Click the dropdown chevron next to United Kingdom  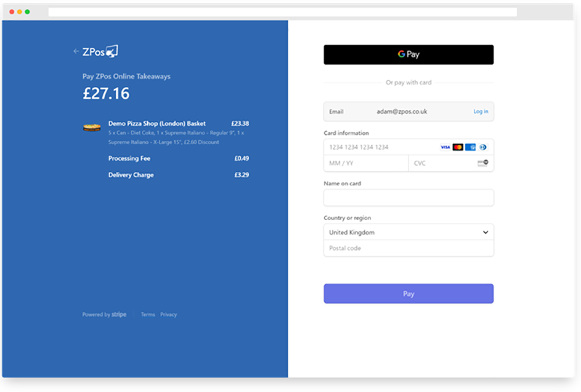(485, 232)
